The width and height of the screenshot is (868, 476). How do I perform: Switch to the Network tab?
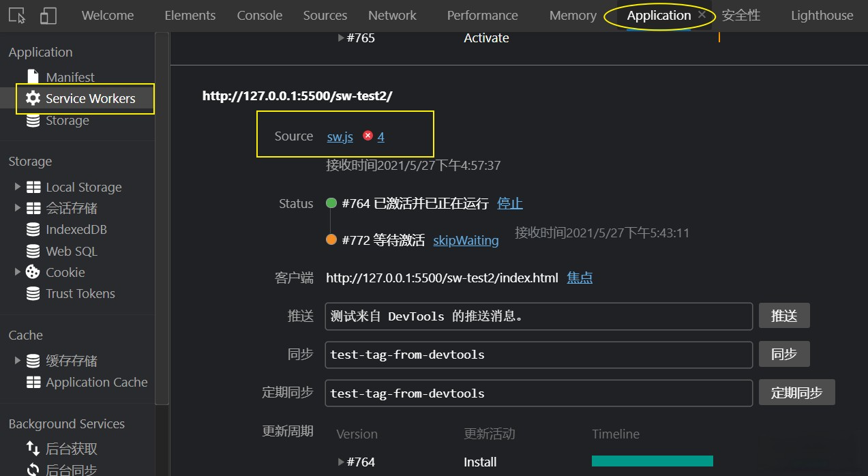pos(392,16)
